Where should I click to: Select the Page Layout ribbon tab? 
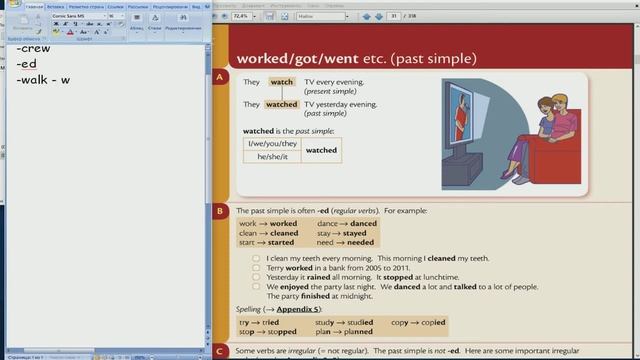pos(86,7)
